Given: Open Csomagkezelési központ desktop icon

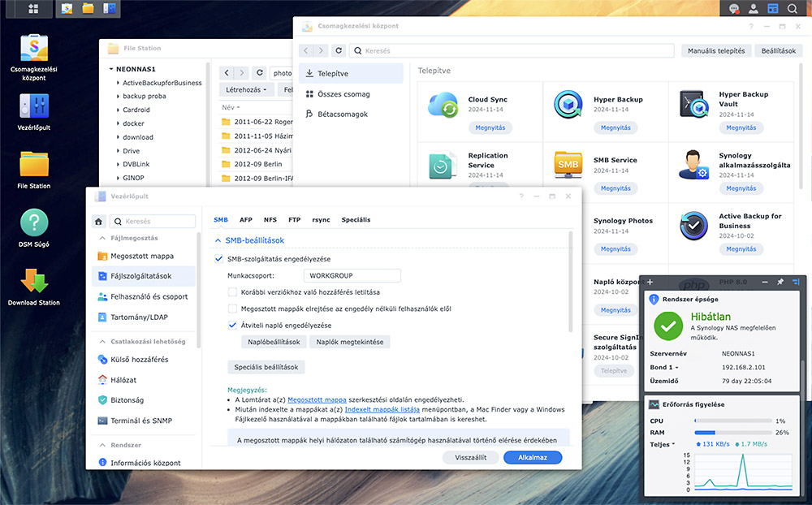Looking at the screenshot, I should click(35, 49).
